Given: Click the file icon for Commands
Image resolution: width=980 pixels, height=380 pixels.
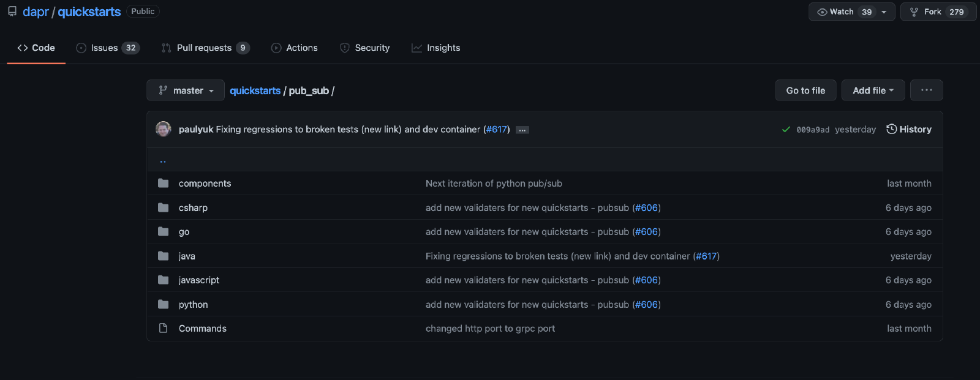Looking at the screenshot, I should pos(163,328).
